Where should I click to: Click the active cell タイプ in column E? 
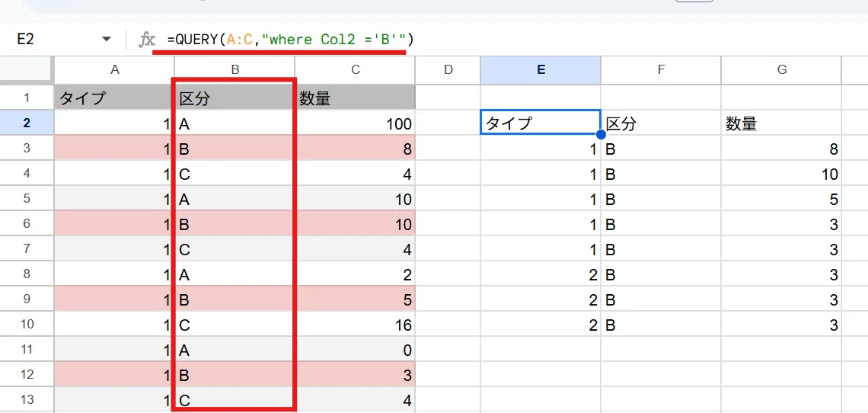click(x=541, y=123)
